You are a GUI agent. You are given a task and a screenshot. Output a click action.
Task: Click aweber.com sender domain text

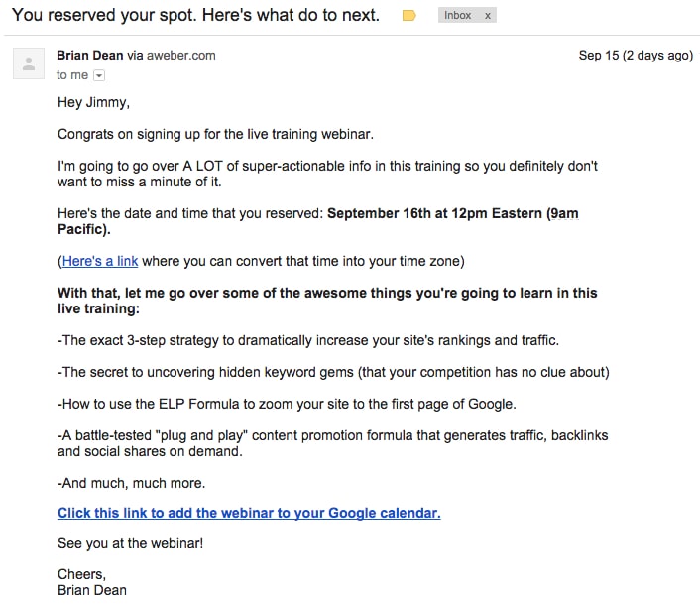click(x=180, y=56)
